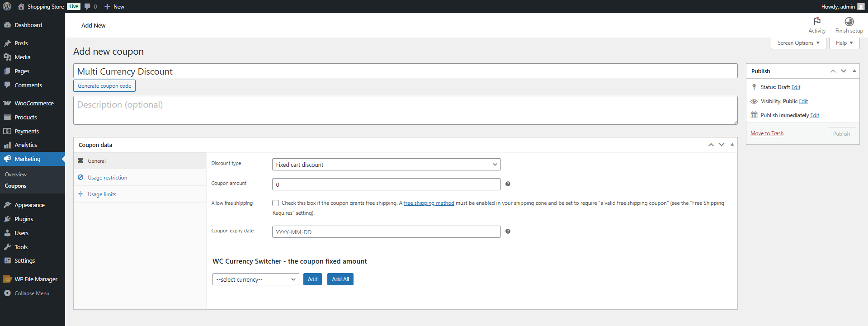
Task: Click the Collapse Menu arrow icon
Action: pos(7,293)
